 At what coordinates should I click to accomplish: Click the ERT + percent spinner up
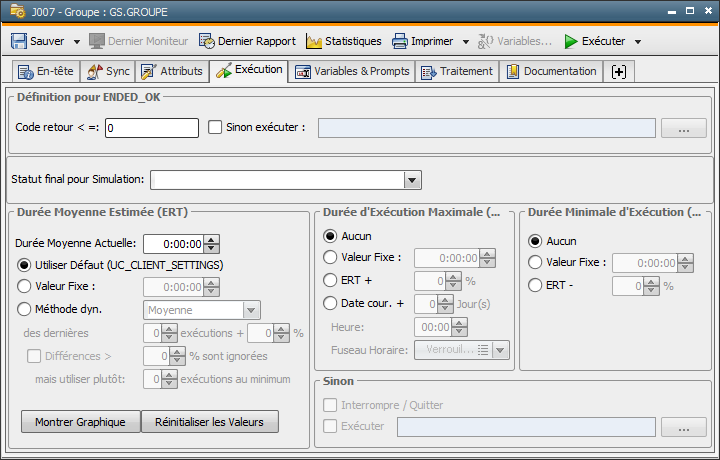point(453,277)
